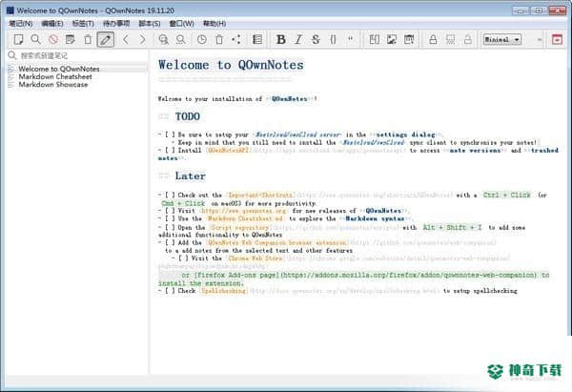Open the Minimal workspace dropdown

[x=502, y=39]
